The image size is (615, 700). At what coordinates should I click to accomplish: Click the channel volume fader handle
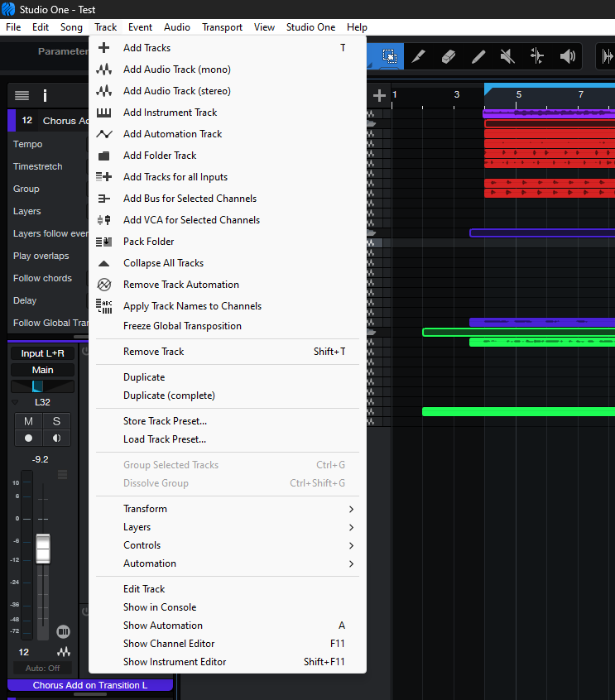pos(43,549)
